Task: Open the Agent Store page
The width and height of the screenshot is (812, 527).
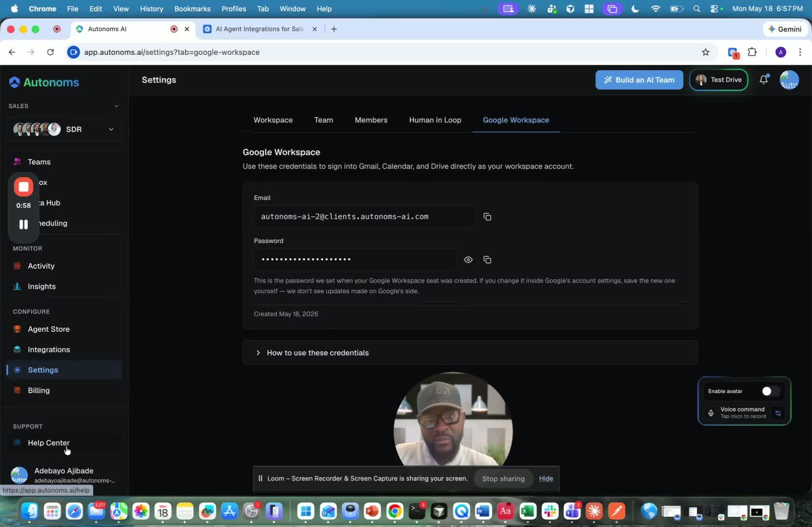Action: click(64, 329)
